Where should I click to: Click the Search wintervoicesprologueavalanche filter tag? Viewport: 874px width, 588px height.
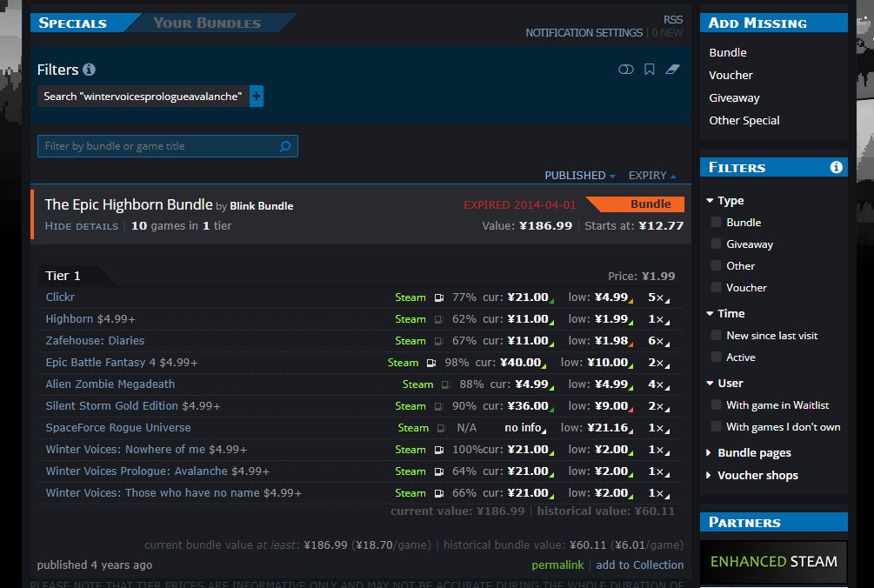[143, 97]
